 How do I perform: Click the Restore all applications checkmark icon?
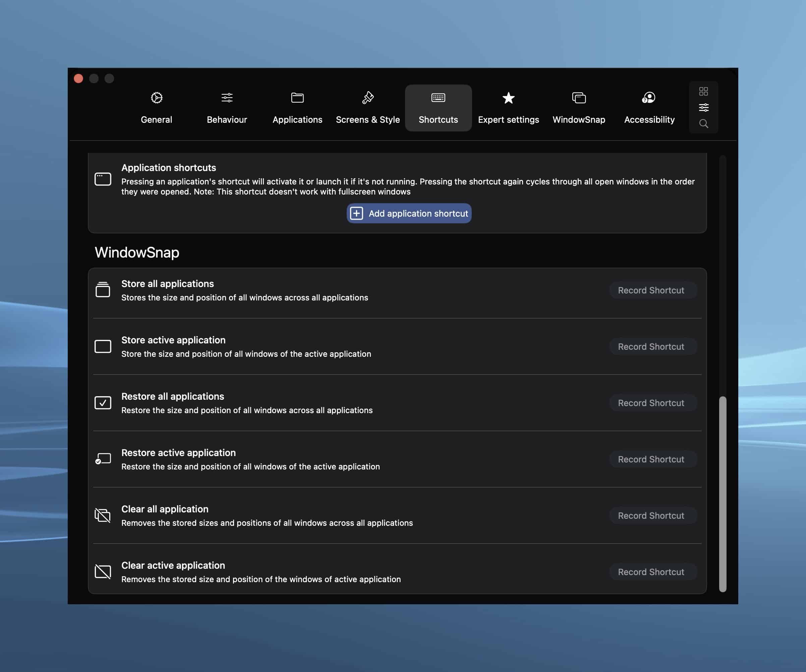tap(103, 403)
